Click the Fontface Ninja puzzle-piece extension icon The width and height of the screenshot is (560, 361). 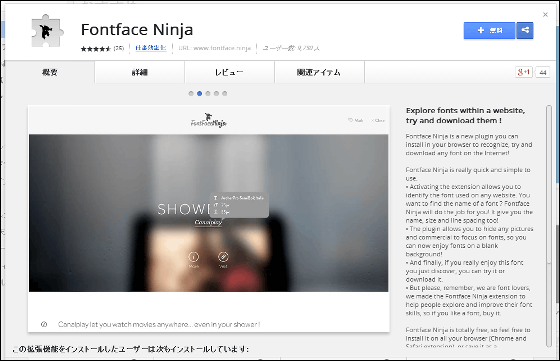tap(47, 31)
